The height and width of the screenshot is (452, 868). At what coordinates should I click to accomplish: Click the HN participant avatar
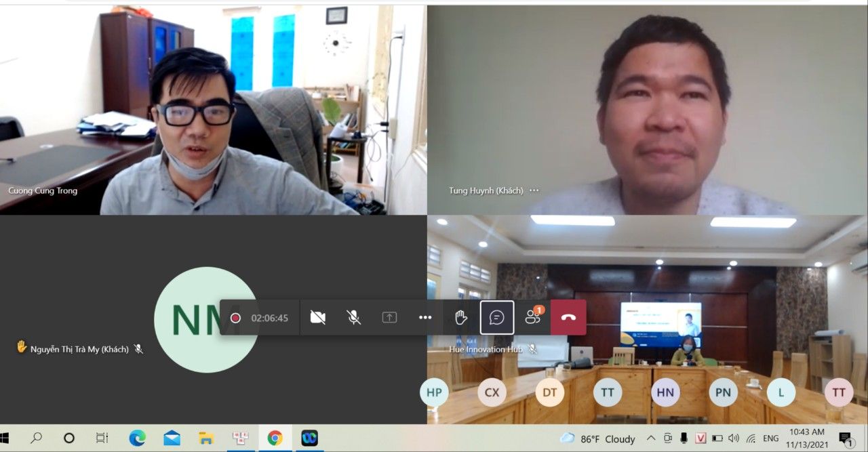(665, 392)
